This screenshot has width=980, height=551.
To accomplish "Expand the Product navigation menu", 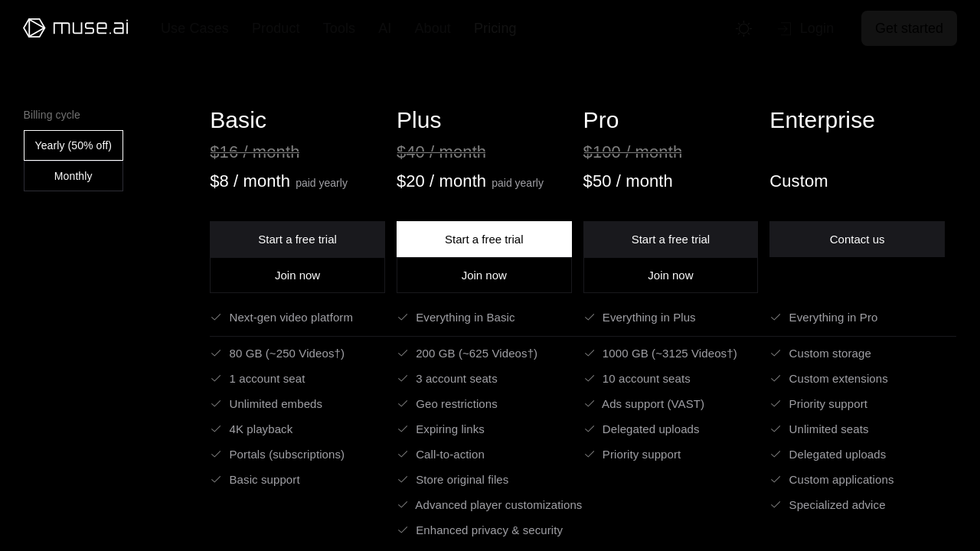I will (x=276, y=28).
